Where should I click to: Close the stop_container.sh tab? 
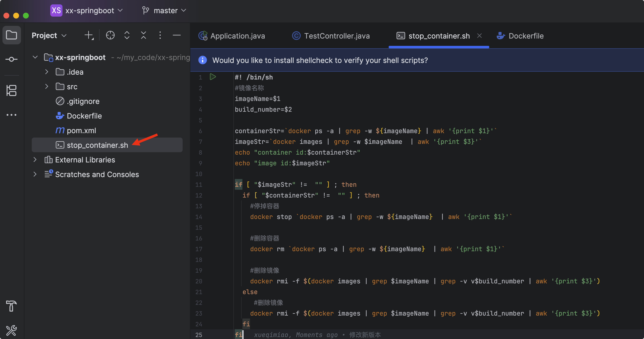tap(479, 36)
